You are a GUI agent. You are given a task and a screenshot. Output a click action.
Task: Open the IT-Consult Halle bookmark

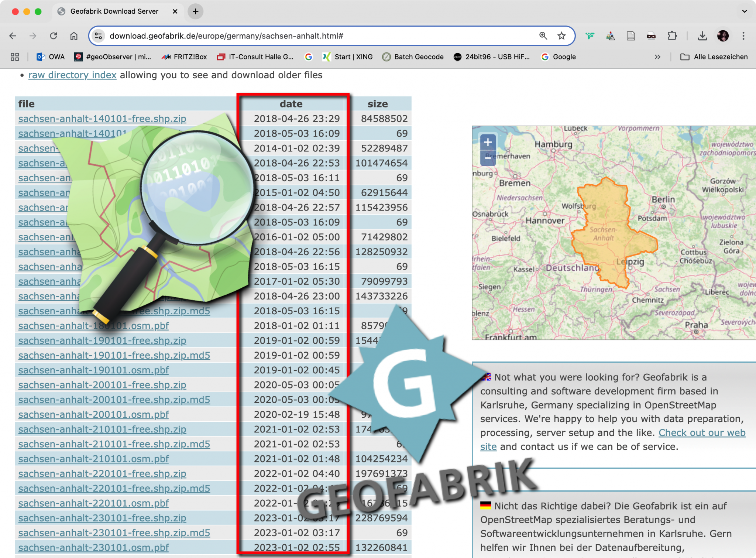[x=255, y=57]
